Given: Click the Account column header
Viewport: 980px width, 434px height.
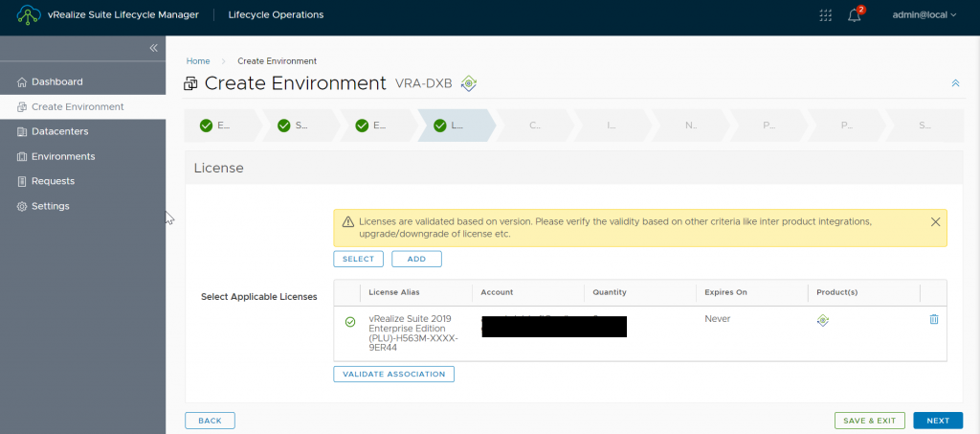Looking at the screenshot, I should click(497, 292).
